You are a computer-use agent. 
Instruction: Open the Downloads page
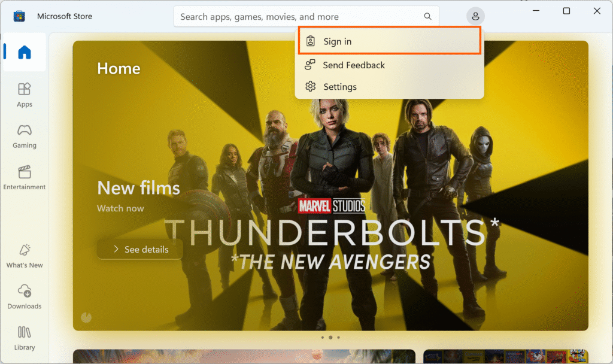(x=24, y=297)
